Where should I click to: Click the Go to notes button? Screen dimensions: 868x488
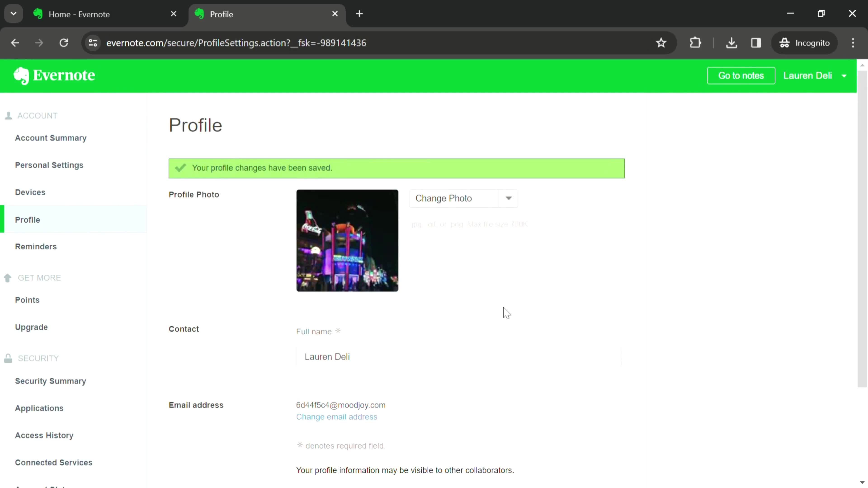coord(741,76)
